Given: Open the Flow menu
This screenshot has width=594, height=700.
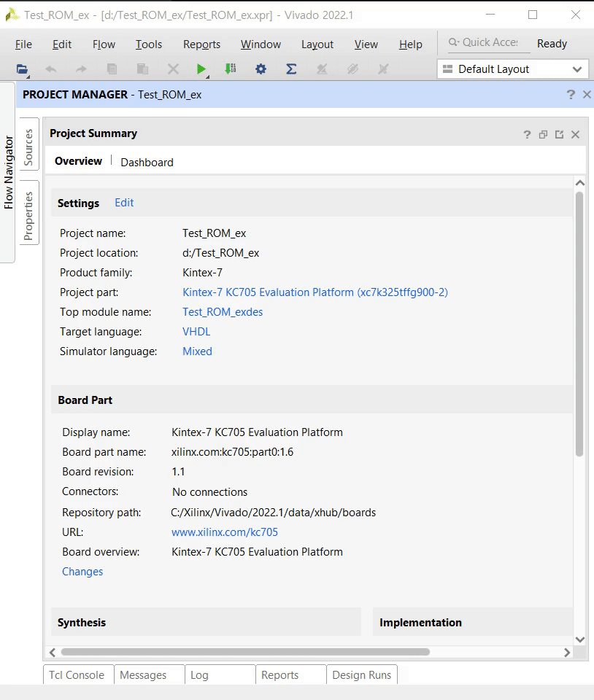Looking at the screenshot, I should [104, 44].
